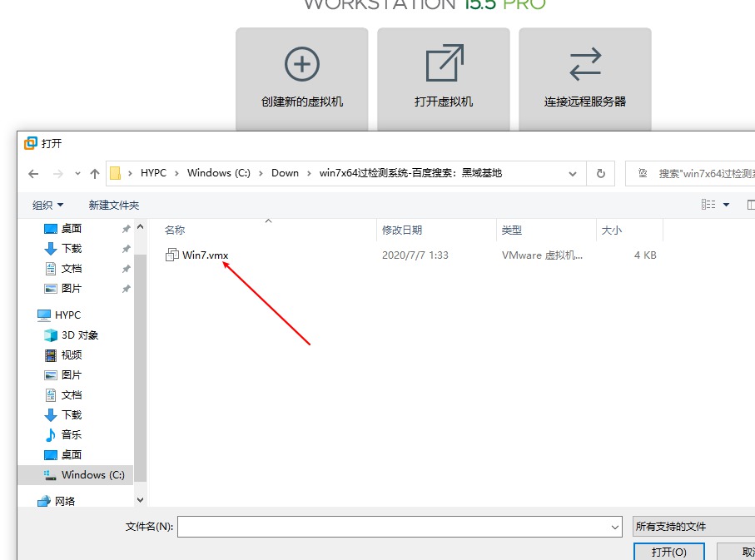This screenshot has height=560, width=755.
Task: Click navigation pane scrollbar up arrow
Action: [x=140, y=226]
